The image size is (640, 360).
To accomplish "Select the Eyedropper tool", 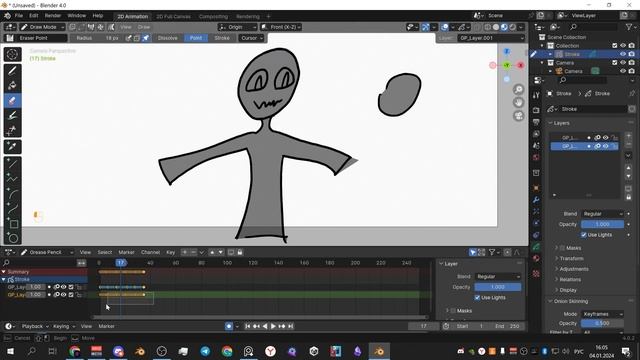I will pos(12,147).
